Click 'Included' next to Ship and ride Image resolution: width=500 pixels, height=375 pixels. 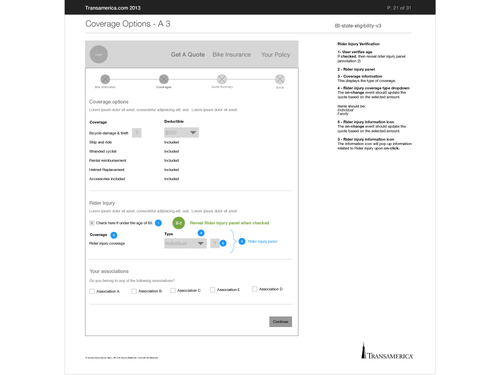pyautogui.click(x=171, y=142)
